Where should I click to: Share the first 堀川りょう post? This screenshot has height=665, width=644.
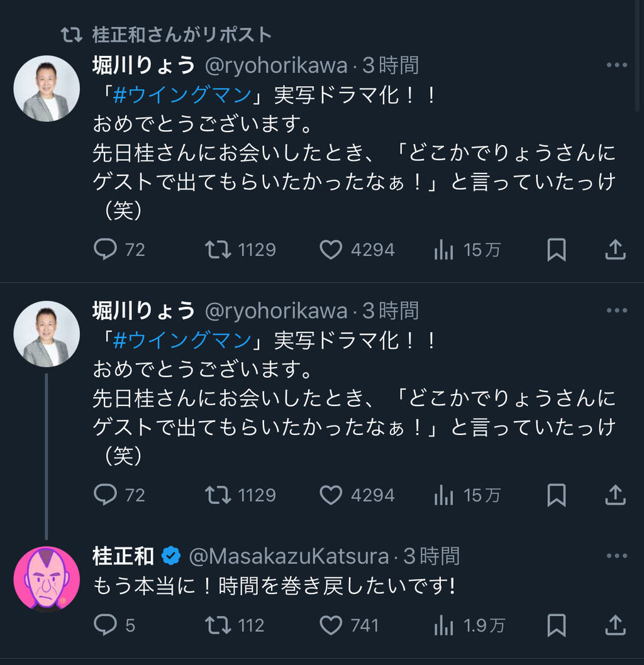614,250
